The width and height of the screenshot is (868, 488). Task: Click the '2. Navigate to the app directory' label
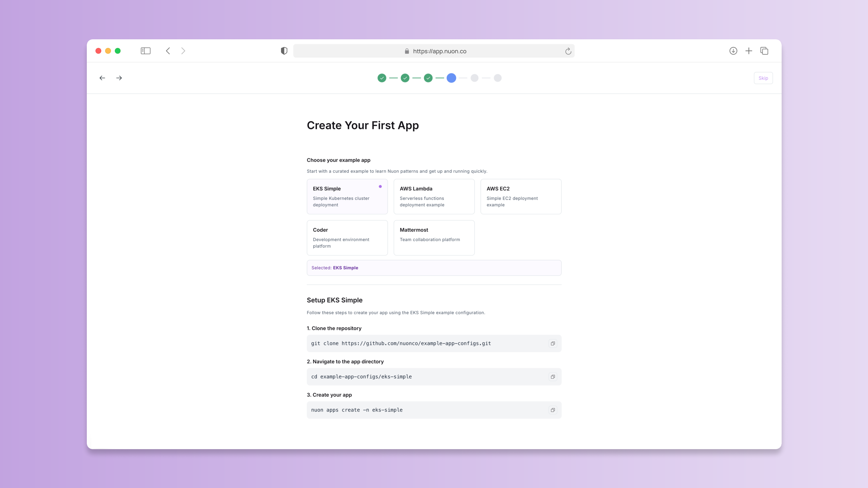click(x=345, y=362)
